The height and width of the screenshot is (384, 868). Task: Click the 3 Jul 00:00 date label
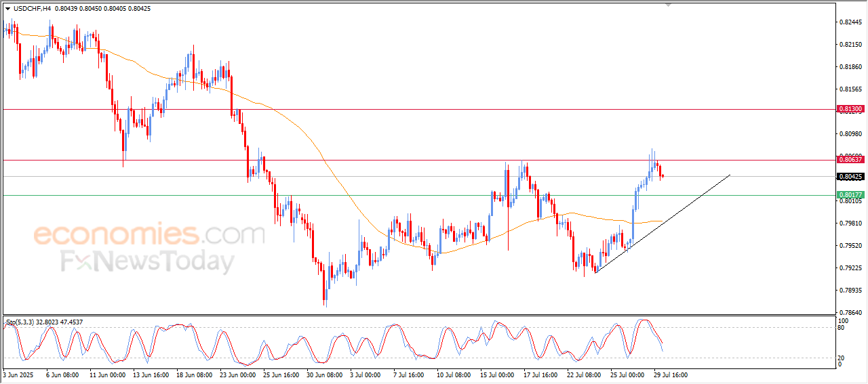(366, 374)
